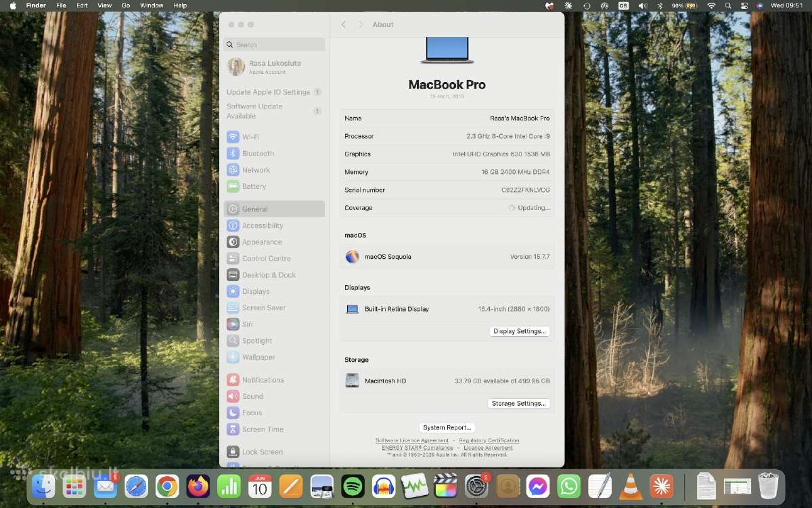The height and width of the screenshot is (508, 812).
Task: Open the File menu
Action: [x=61, y=5]
